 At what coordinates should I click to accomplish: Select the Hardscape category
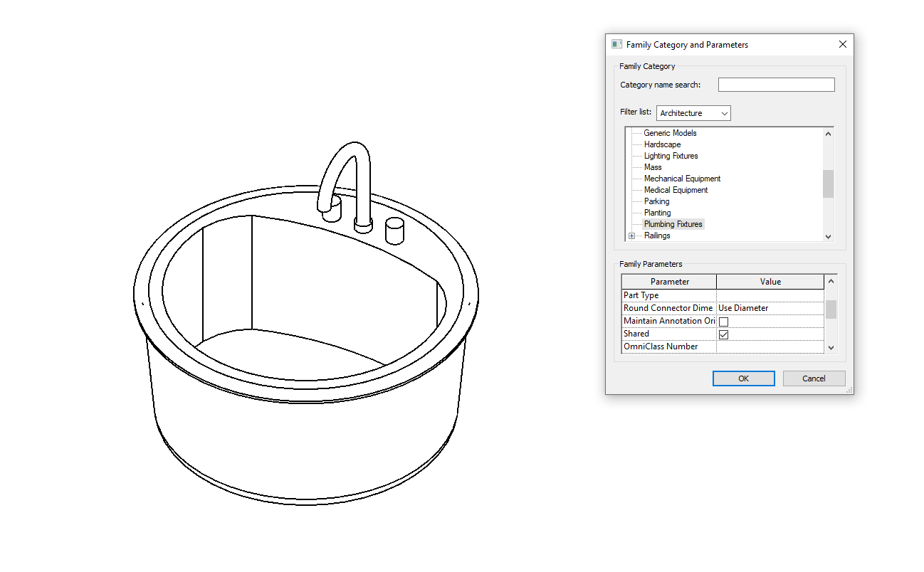pyautogui.click(x=662, y=144)
